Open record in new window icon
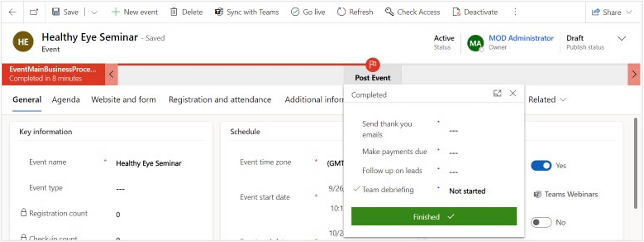The width and height of the screenshot is (644, 242). tap(34, 12)
